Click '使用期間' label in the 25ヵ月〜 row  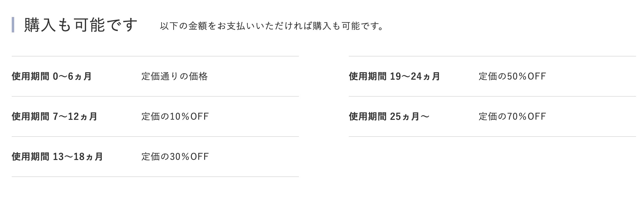pos(367,116)
